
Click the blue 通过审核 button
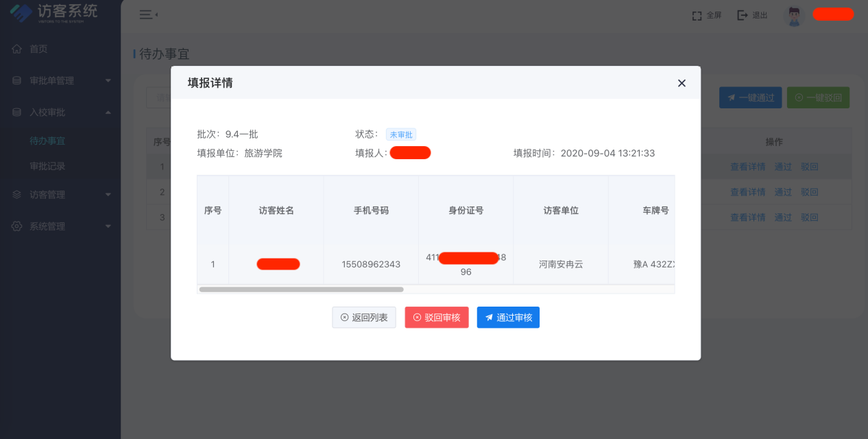click(x=508, y=318)
